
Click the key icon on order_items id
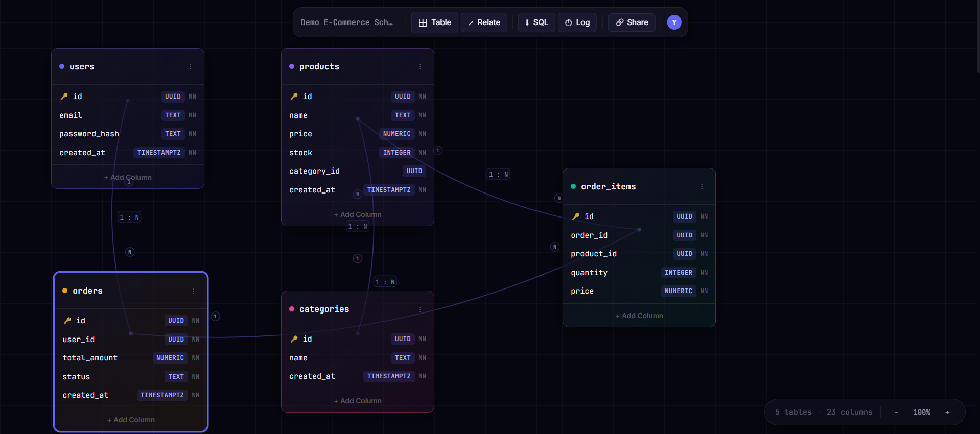(576, 216)
